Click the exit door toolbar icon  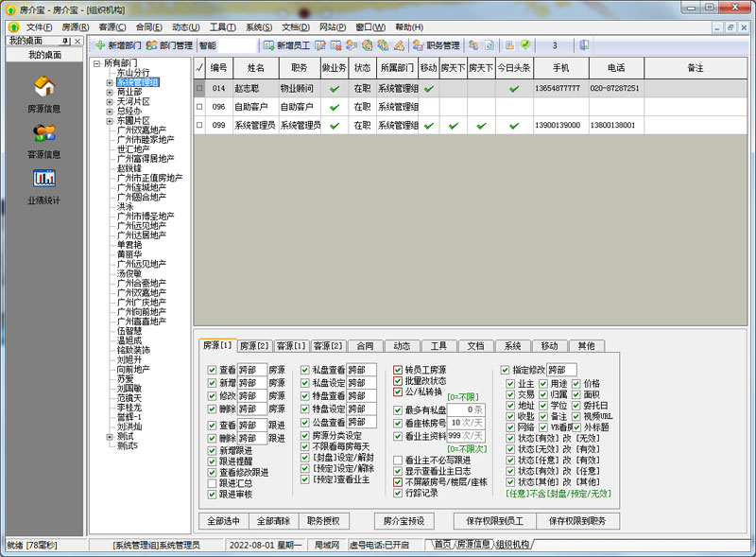[x=584, y=45]
